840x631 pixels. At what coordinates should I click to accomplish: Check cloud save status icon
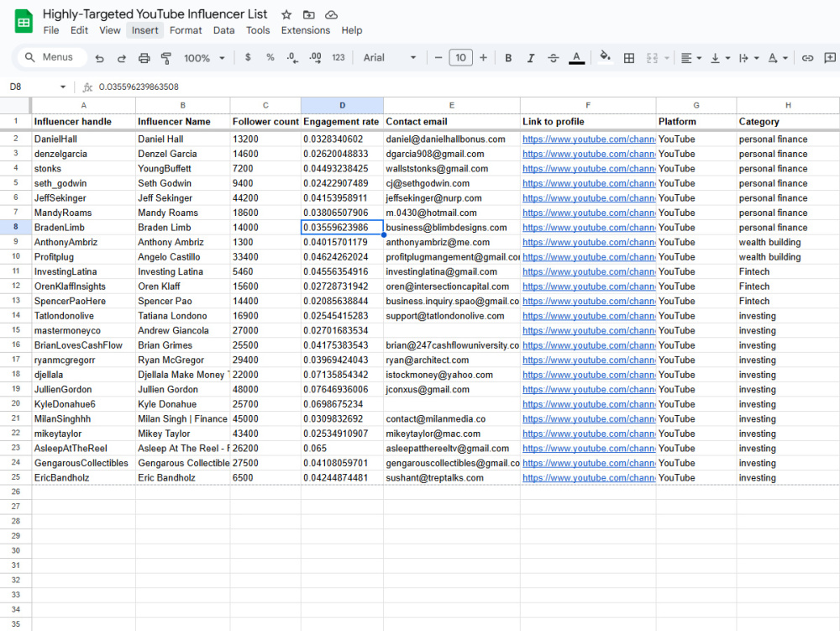pyautogui.click(x=331, y=14)
